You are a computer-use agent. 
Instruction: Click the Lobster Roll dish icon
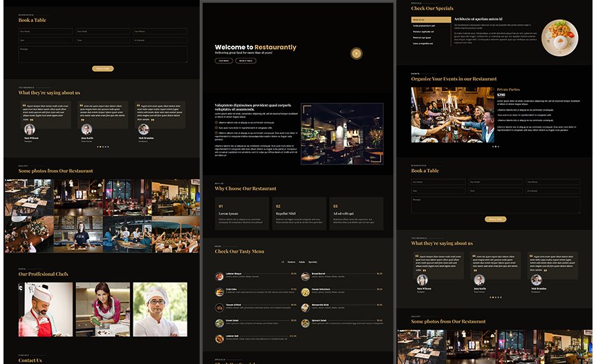219,338
